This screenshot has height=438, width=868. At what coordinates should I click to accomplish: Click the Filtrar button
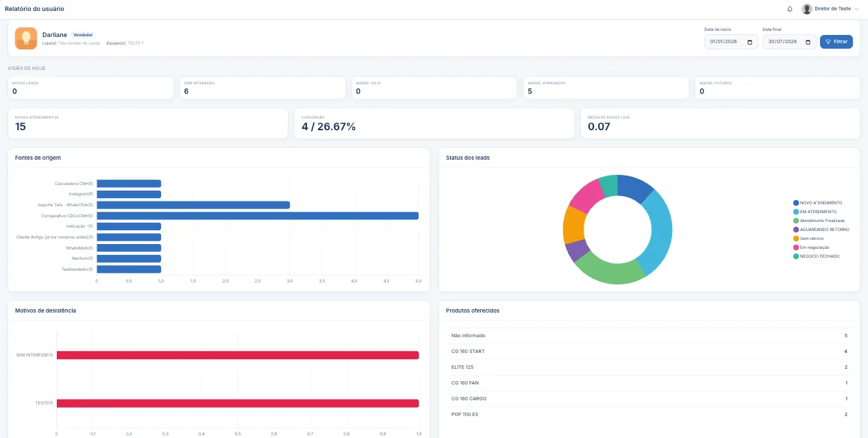click(x=836, y=42)
